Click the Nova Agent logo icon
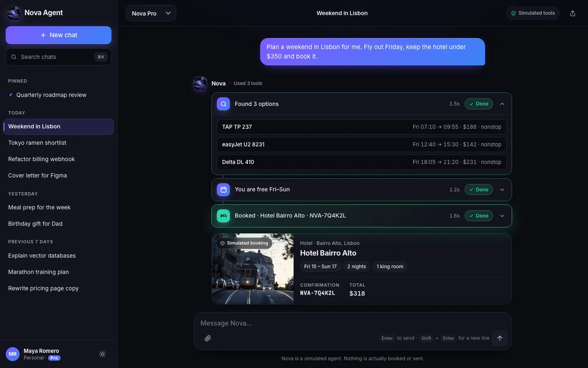588x368 pixels. 13,13
